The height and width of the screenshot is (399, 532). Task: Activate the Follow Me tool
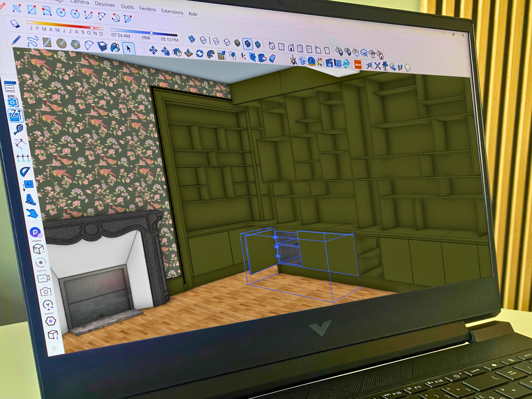coord(211,54)
